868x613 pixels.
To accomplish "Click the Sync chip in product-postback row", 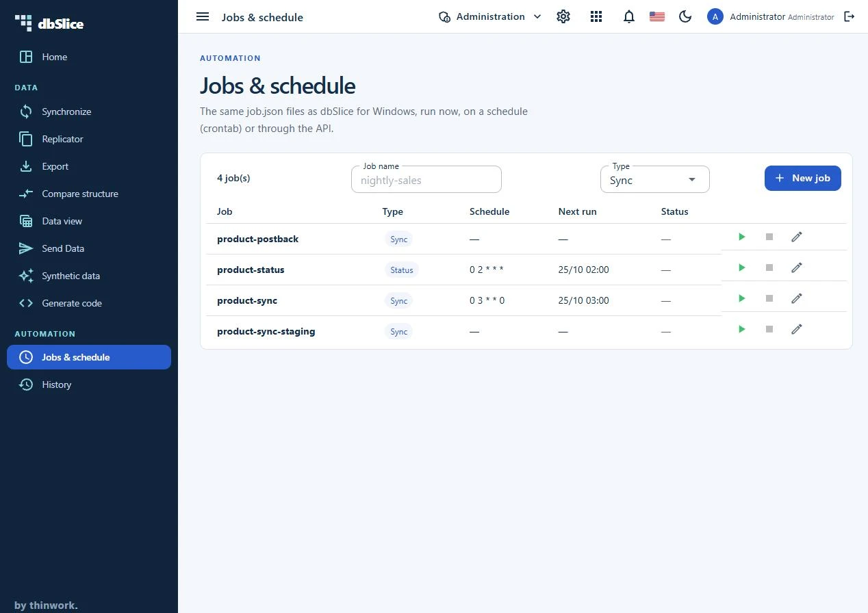I will click(x=398, y=239).
